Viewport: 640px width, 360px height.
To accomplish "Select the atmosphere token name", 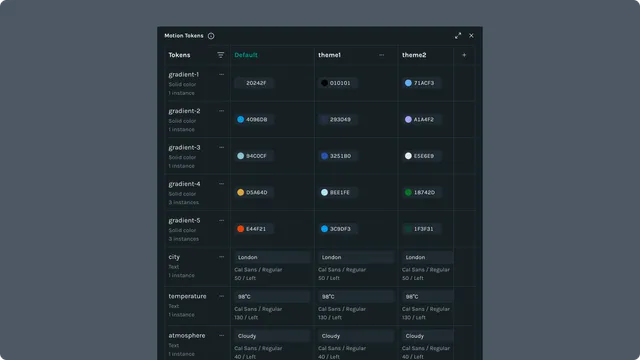I will (187, 336).
